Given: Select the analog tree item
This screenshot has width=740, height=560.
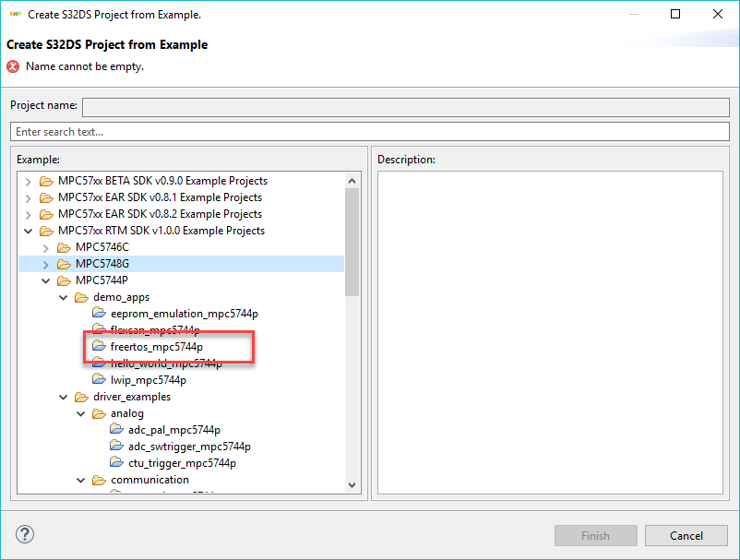Looking at the screenshot, I should [x=127, y=413].
